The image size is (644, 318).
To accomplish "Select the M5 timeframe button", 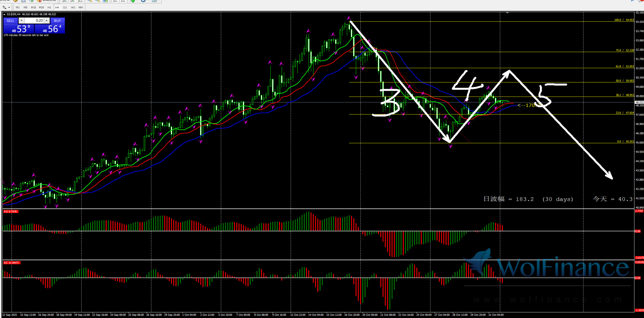I will (25, 7).
